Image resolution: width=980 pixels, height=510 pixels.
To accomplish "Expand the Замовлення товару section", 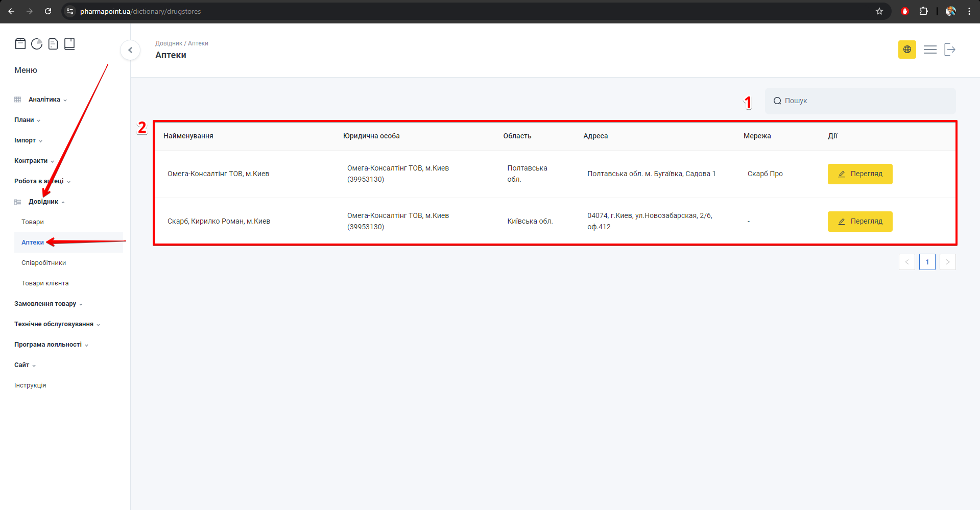I will [x=45, y=304].
